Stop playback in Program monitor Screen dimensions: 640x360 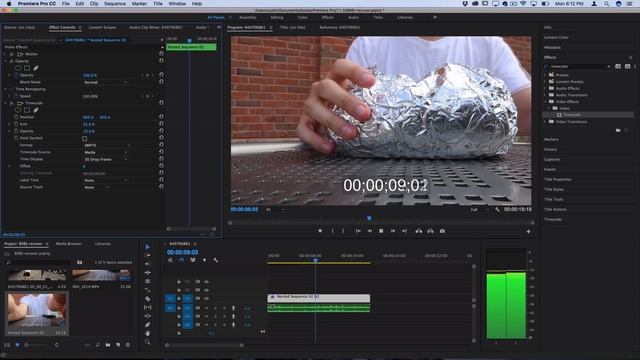coord(381,231)
